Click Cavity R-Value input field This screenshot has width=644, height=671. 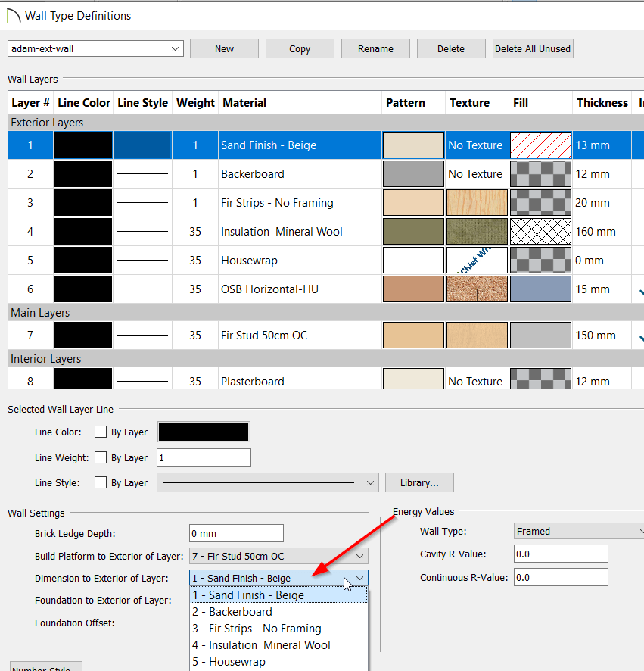[561, 554]
